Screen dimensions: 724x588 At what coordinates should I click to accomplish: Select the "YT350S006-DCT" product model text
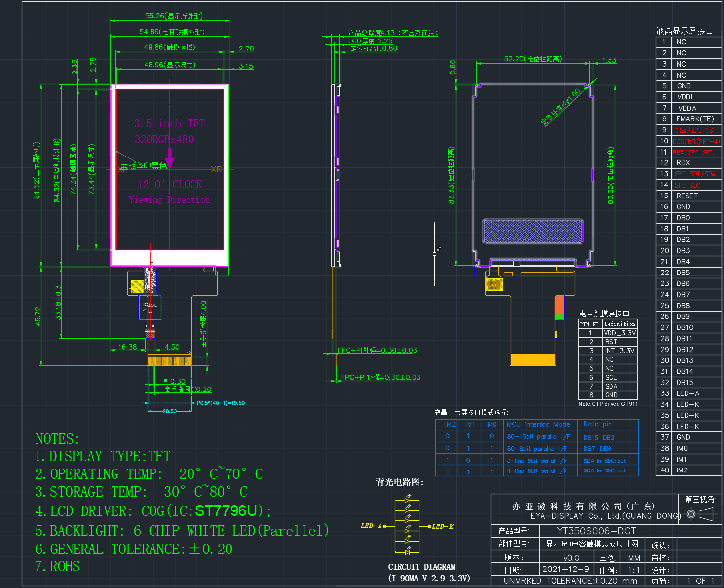click(596, 531)
